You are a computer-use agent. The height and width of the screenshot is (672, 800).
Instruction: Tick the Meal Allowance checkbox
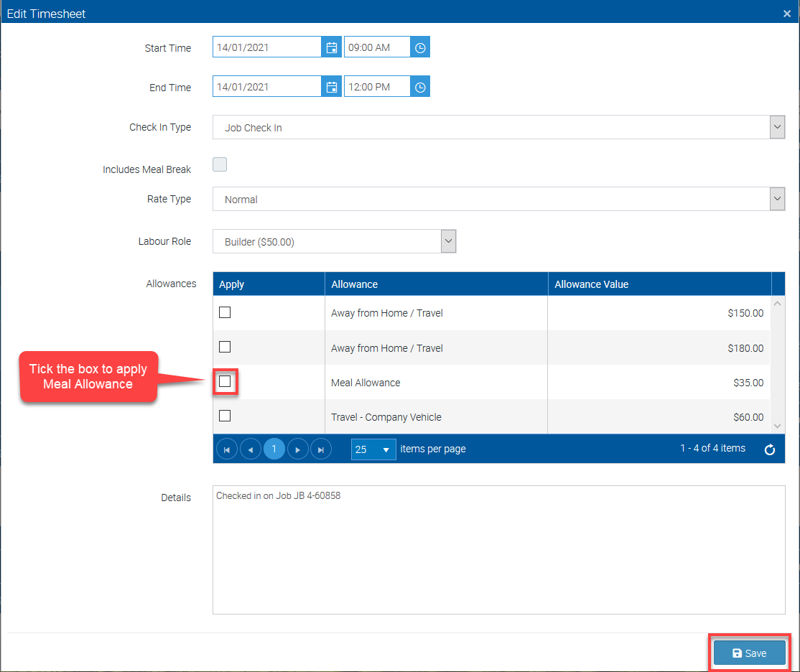(x=225, y=381)
